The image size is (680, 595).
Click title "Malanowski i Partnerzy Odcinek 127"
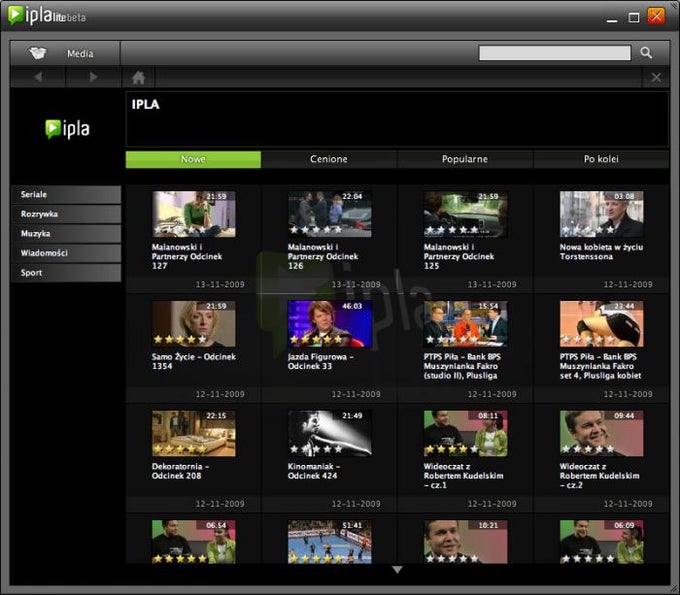tap(187, 256)
